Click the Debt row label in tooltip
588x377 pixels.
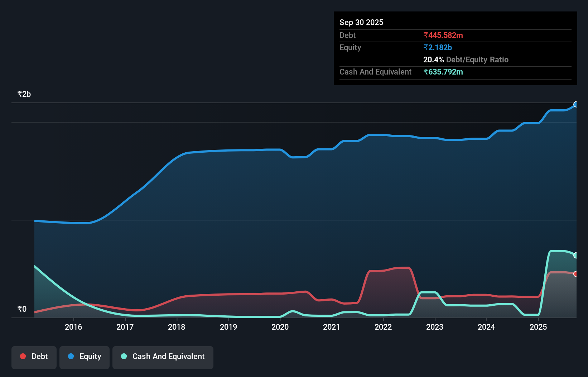click(x=347, y=35)
